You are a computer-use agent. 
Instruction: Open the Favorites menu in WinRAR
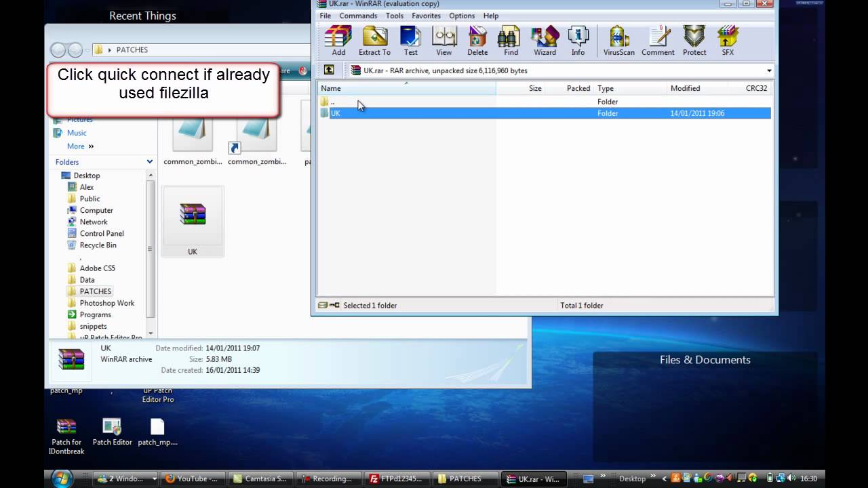(x=426, y=16)
